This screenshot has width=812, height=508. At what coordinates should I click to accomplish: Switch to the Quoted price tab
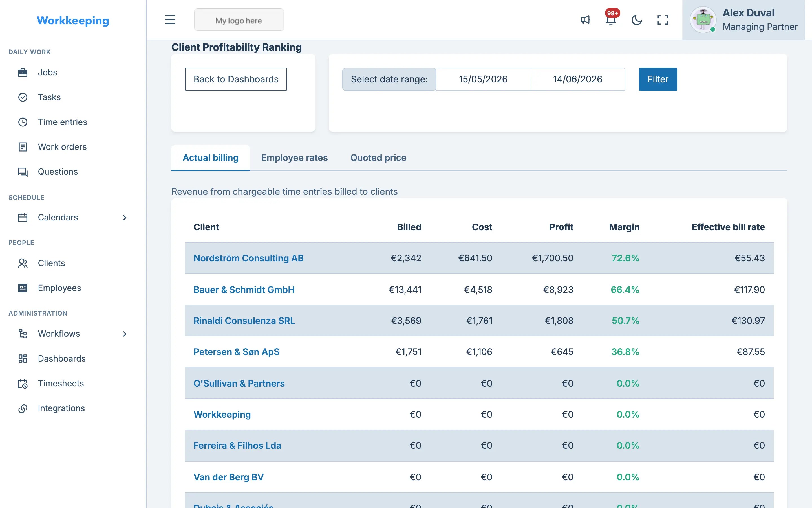click(378, 157)
